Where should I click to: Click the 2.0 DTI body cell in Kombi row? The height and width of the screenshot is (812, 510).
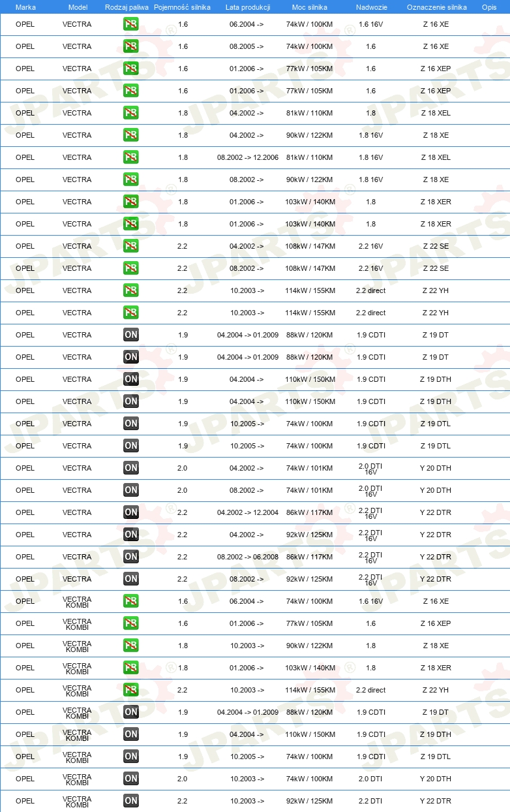371,779
